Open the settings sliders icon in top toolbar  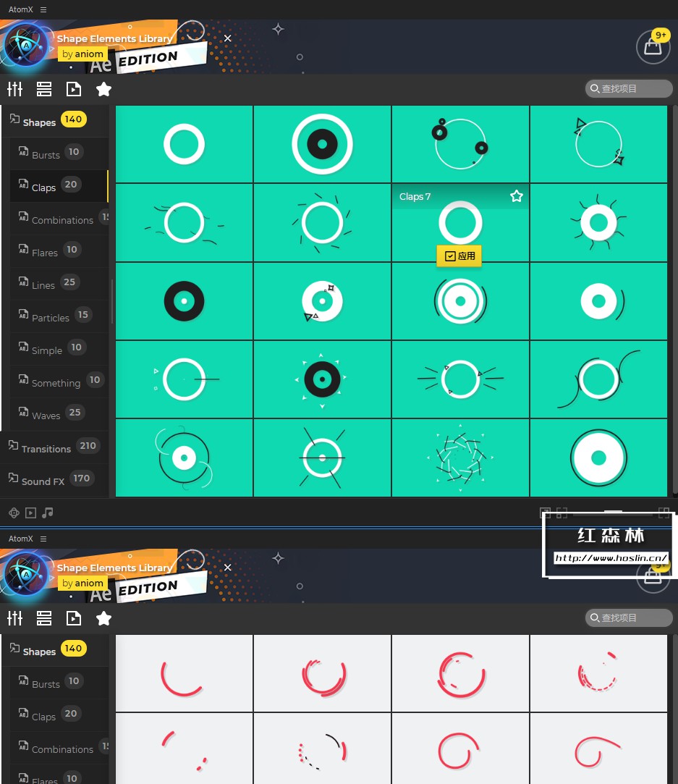pyautogui.click(x=15, y=89)
